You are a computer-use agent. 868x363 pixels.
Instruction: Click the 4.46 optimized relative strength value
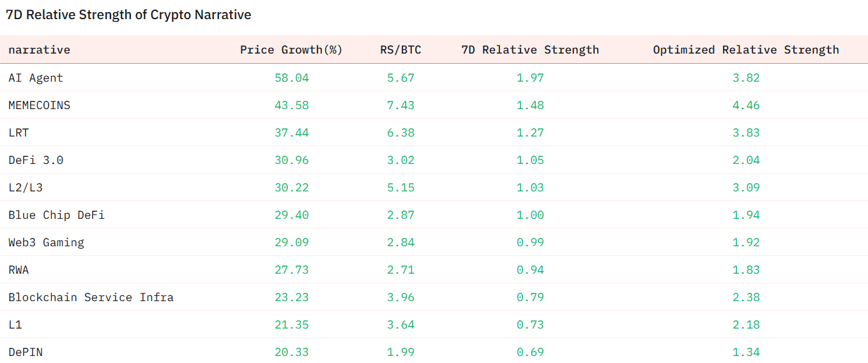point(746,105)
